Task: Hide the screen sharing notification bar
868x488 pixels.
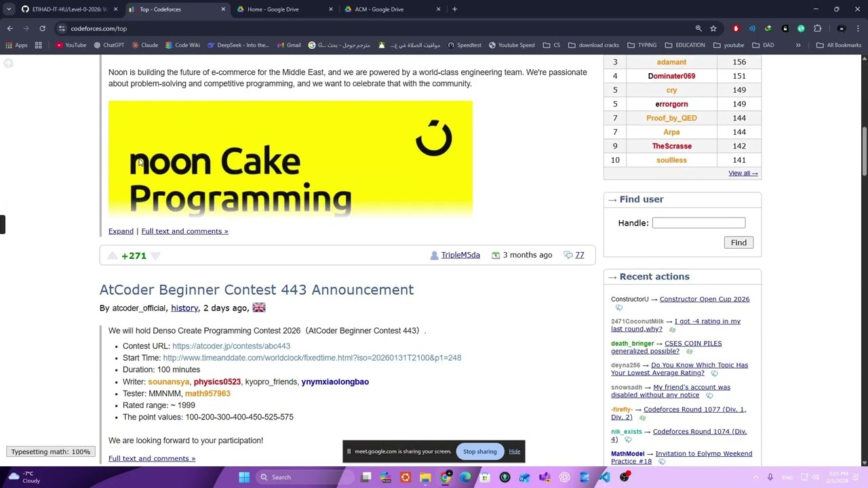Action: (515, 451)
